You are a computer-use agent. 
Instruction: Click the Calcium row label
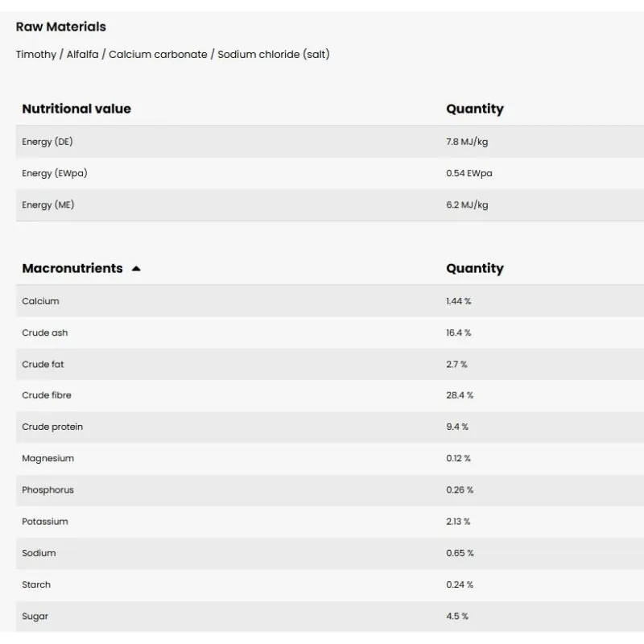41,301
